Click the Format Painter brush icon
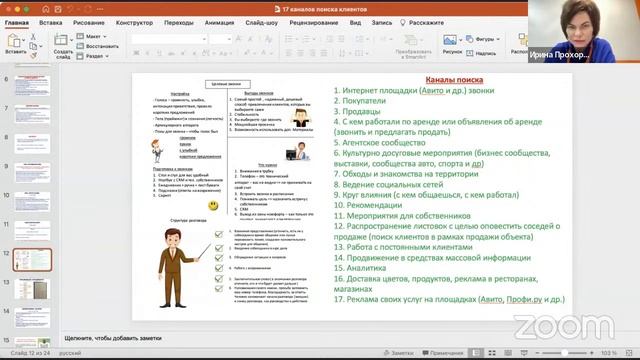The height and width of the screenshot is (360, 640). pyautogui.click(x=33, y=55)
